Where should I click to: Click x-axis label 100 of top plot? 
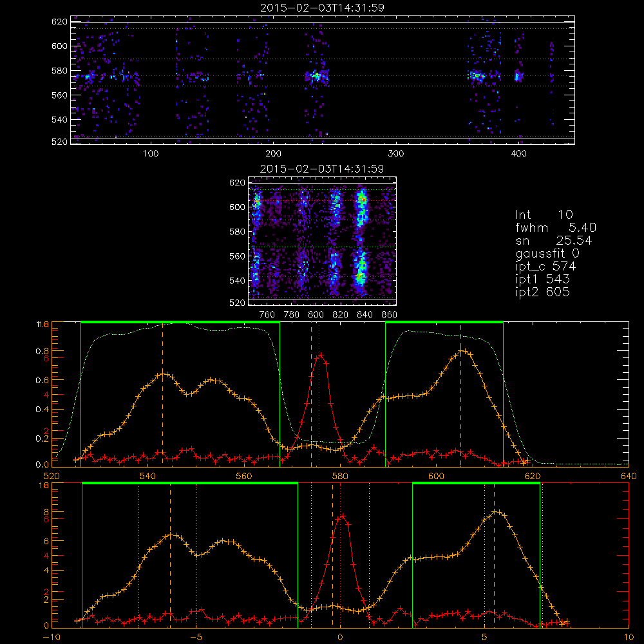coord(151,154)
